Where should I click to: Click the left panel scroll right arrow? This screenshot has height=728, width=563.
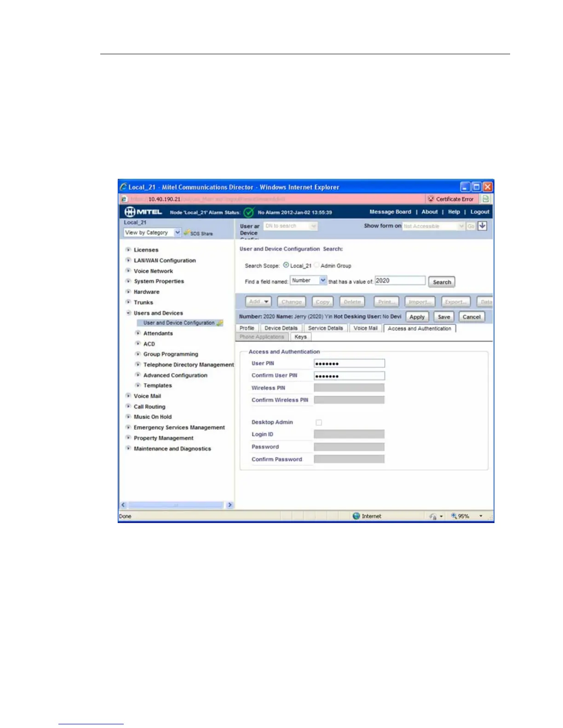tap(230, 505)
